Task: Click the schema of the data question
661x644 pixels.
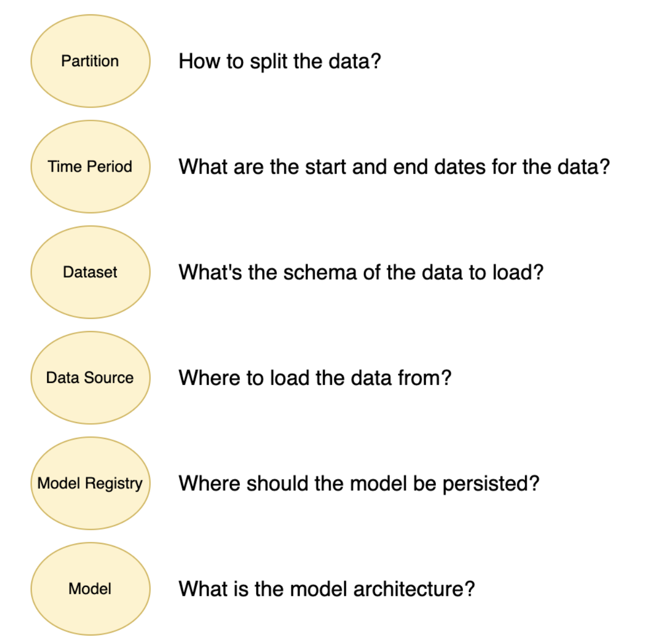Action: (x=361, y=272)
